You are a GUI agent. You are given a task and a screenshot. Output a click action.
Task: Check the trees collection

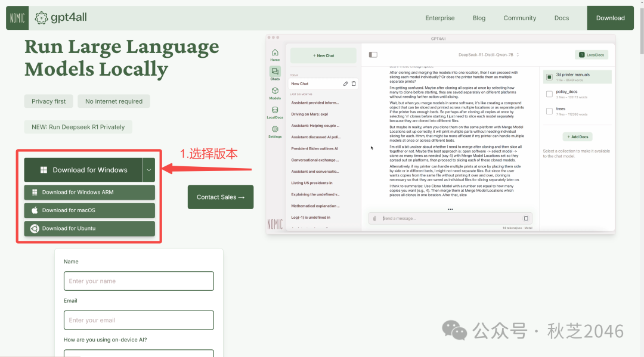click(x=549, y=111)
